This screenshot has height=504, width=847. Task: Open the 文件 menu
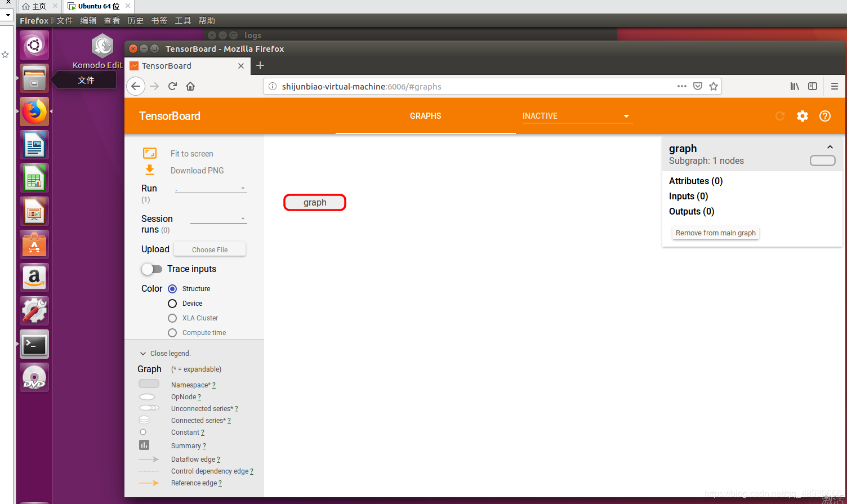[65, 21]
